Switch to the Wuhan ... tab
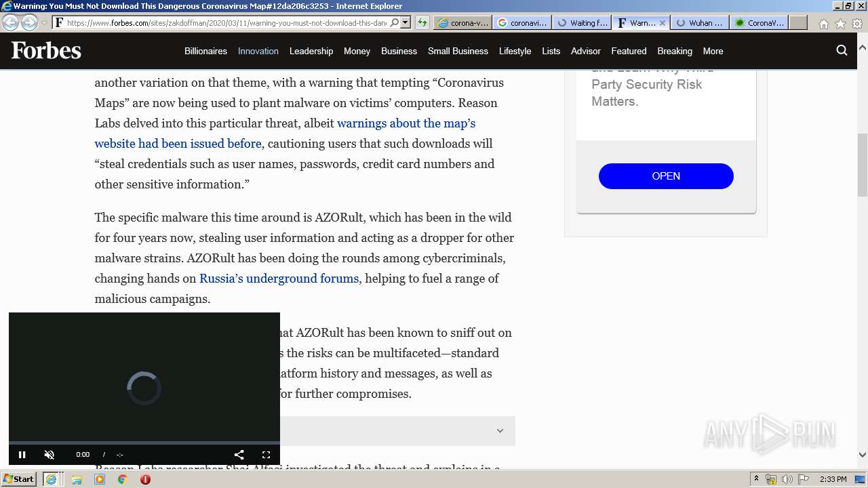The image size is (868, 488). click(x=700, y=22)
